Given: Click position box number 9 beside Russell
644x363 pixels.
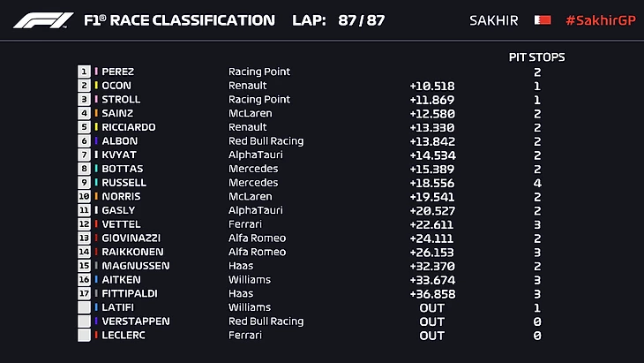Looking at the screenshot, I should (85, 183).
